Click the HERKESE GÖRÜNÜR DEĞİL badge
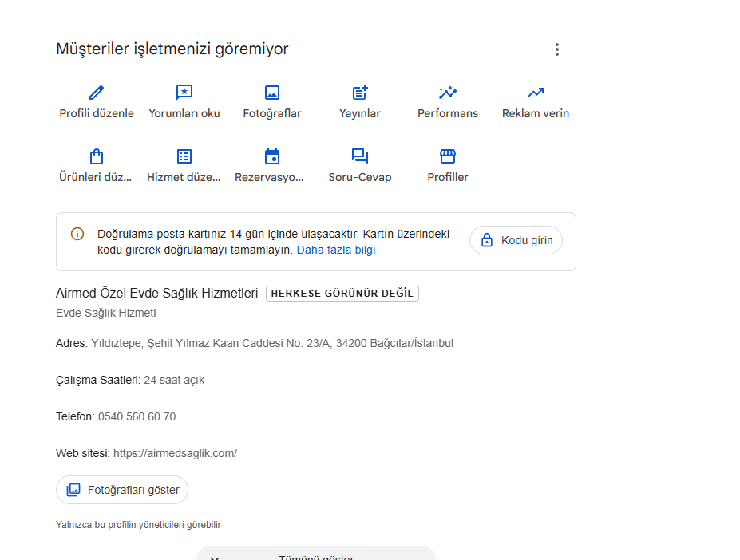 point(342,293)
